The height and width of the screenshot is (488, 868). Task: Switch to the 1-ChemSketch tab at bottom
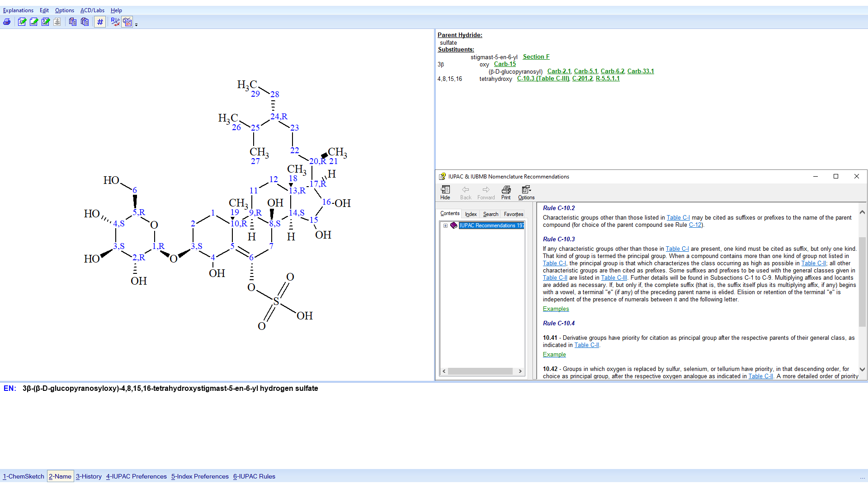pos(24,476)
